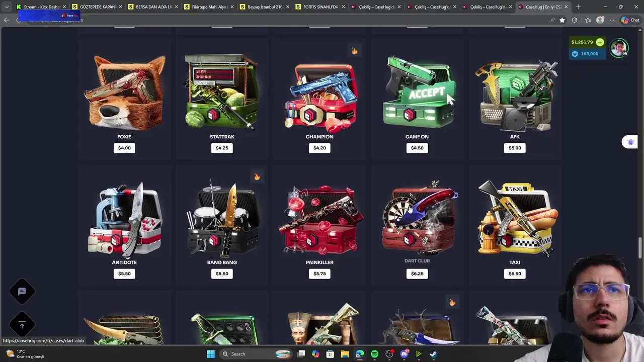
Task: Switch to the FORTİS SİNANLI'DA tab
Action: tap(320, 7)
